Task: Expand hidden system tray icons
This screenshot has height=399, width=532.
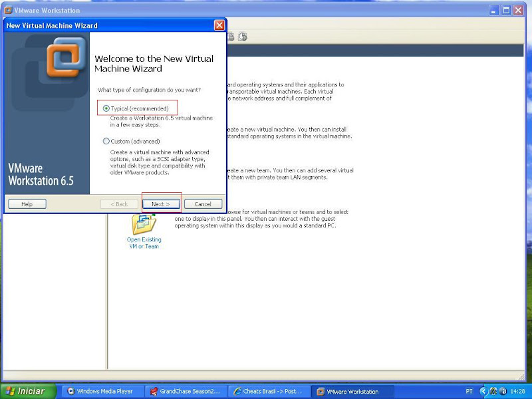Action: coord(483,392)
